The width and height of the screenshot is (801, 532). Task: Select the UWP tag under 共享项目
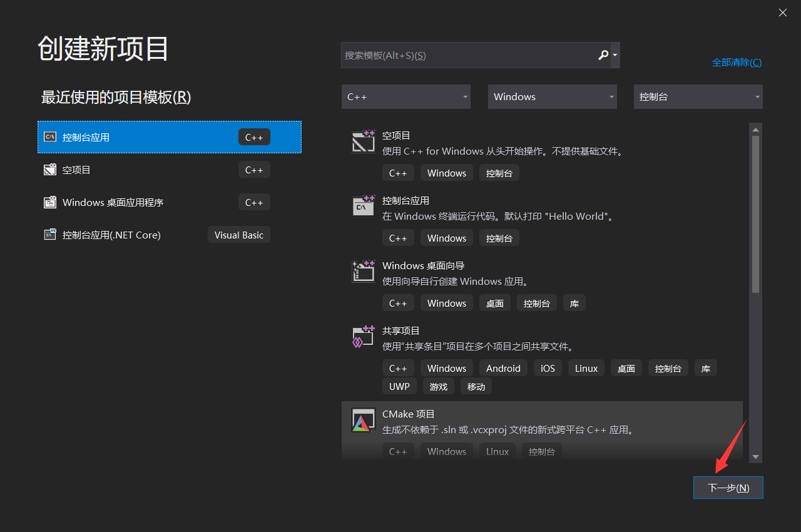399,386
